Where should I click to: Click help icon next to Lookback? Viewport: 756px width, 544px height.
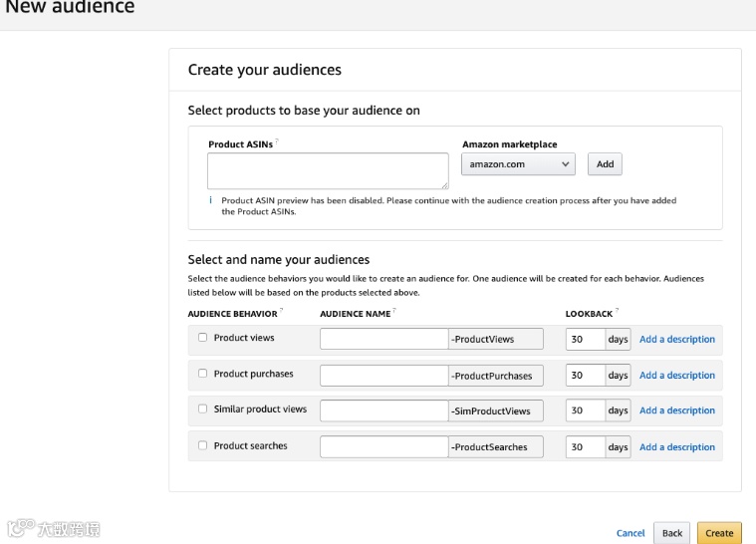click(617, 311)
